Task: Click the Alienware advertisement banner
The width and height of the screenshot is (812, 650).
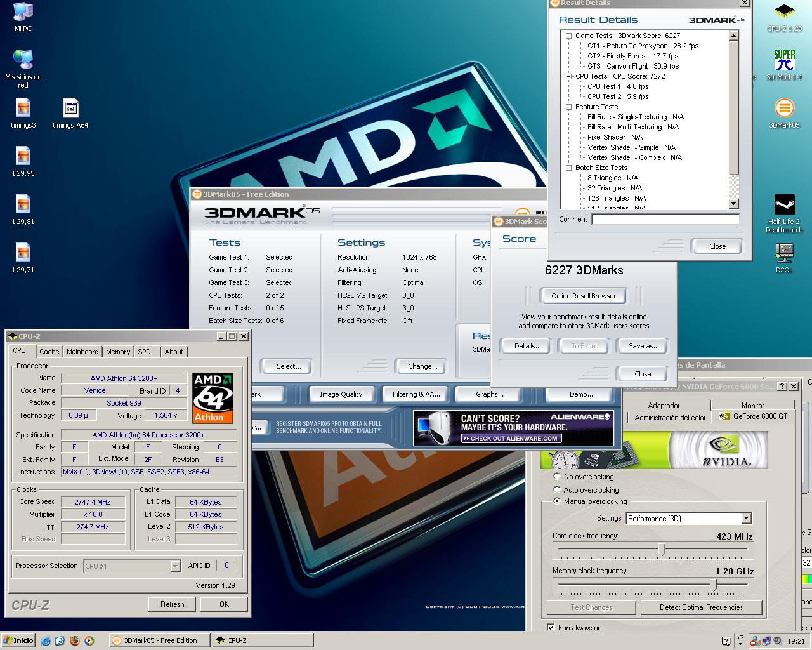Action: click(x=513, y=428)
